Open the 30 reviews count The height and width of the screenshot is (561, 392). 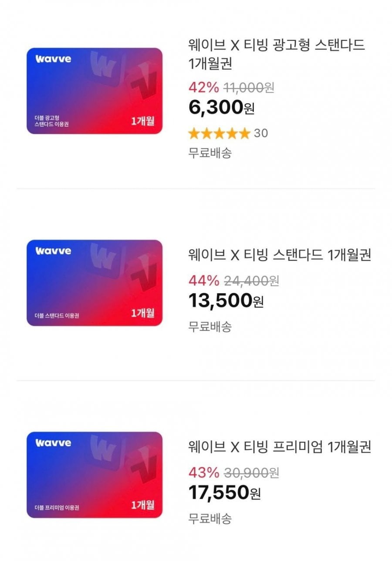click(261, 133)
